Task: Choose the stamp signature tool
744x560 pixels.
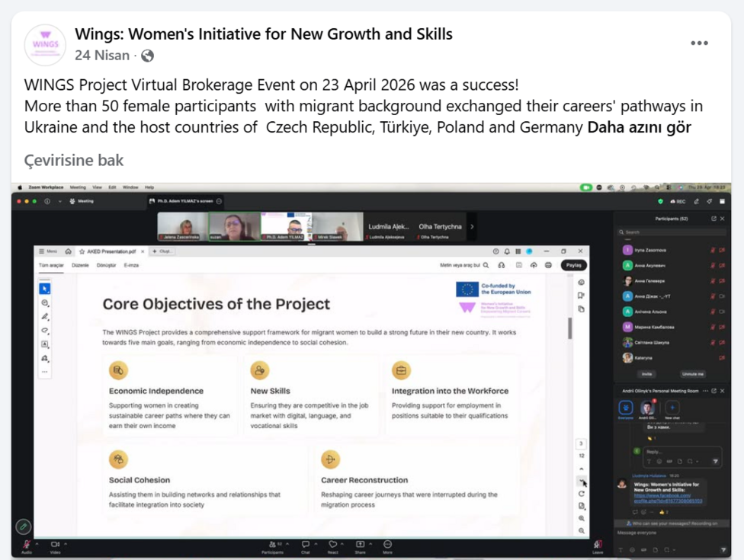Action: [45, 358]
